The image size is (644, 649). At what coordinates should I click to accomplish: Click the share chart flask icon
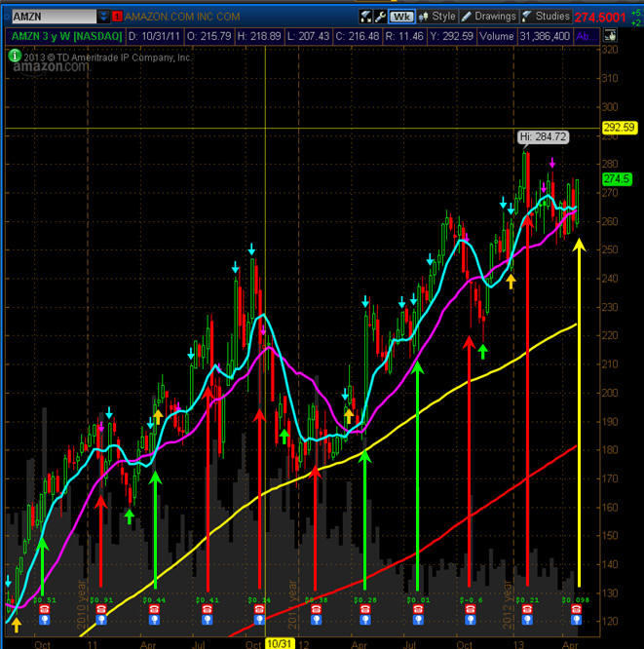tap(366, 17)
